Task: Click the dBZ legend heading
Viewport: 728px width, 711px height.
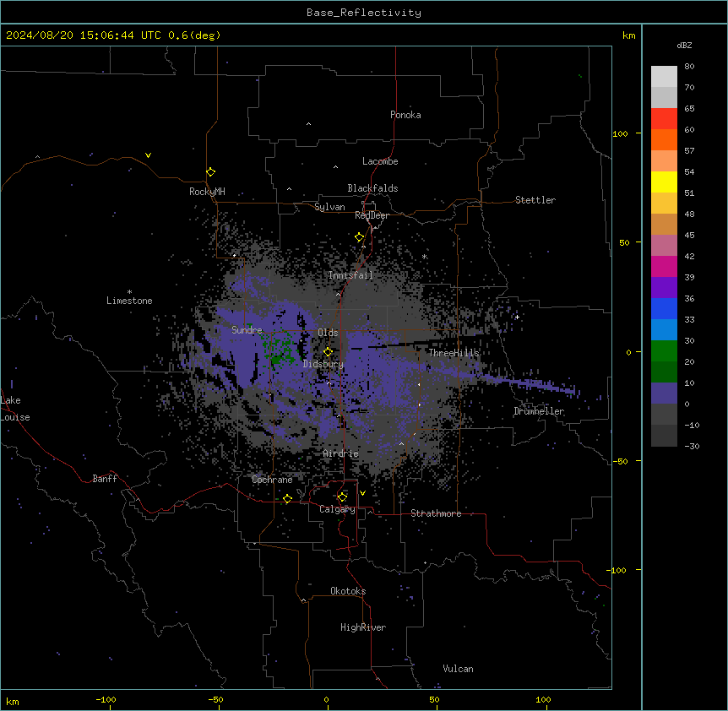Action: point(684,46)
